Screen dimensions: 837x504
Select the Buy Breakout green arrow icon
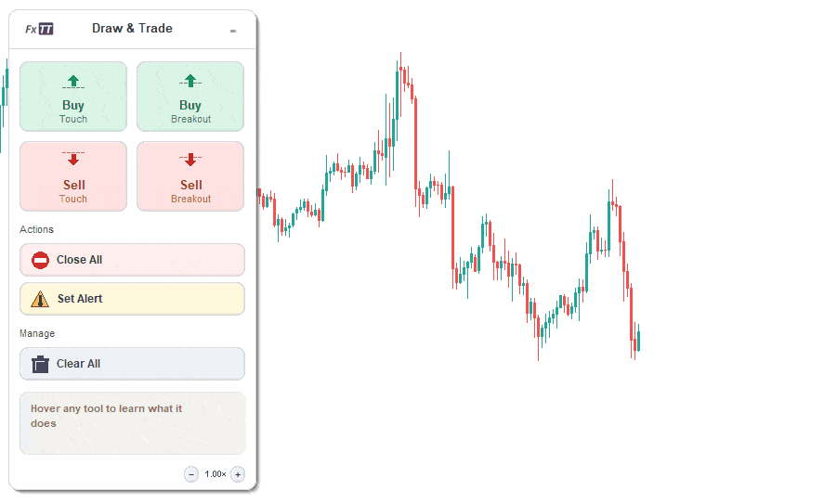point(190,81)
